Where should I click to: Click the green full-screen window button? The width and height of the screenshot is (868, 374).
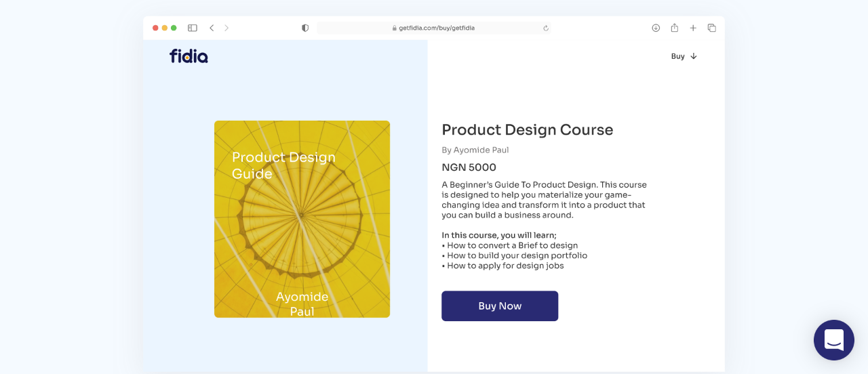174,28
